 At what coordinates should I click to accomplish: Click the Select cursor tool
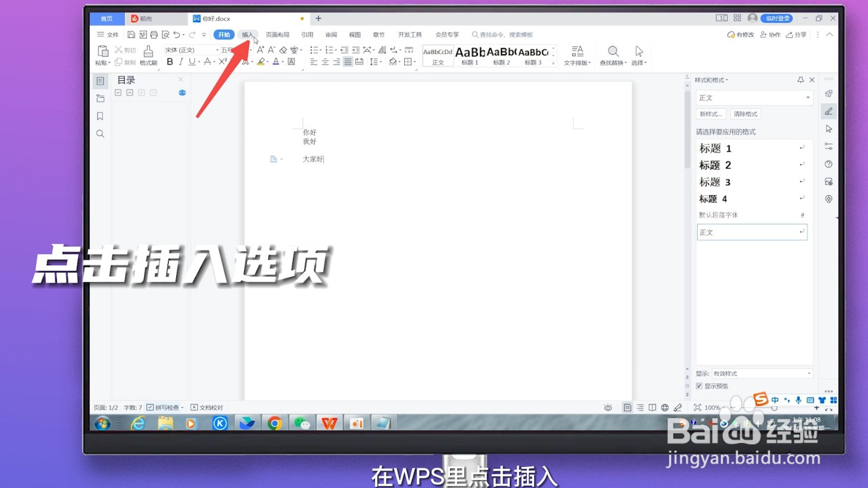(639, 55)
